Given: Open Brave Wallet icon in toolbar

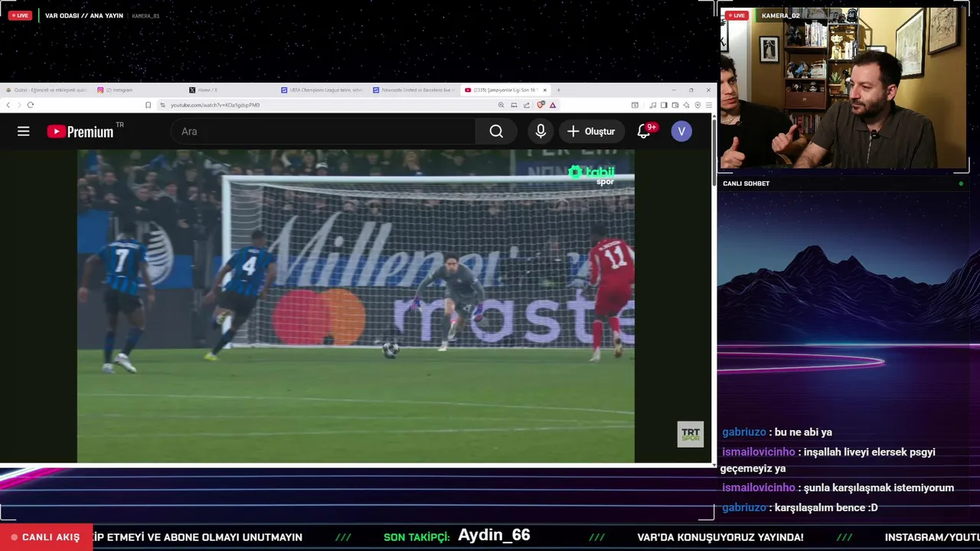Looking at the screenshot, I should tap(675, 105).
